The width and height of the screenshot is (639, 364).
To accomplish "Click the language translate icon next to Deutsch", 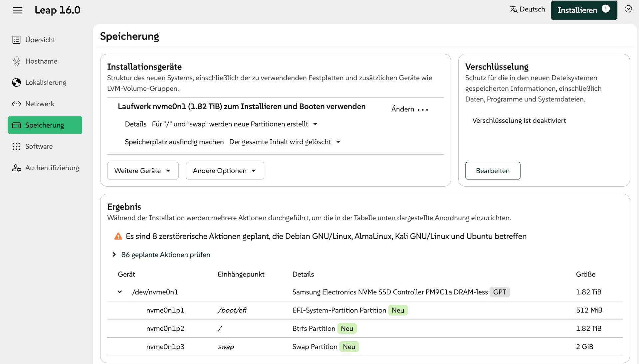I will [514, 9].
